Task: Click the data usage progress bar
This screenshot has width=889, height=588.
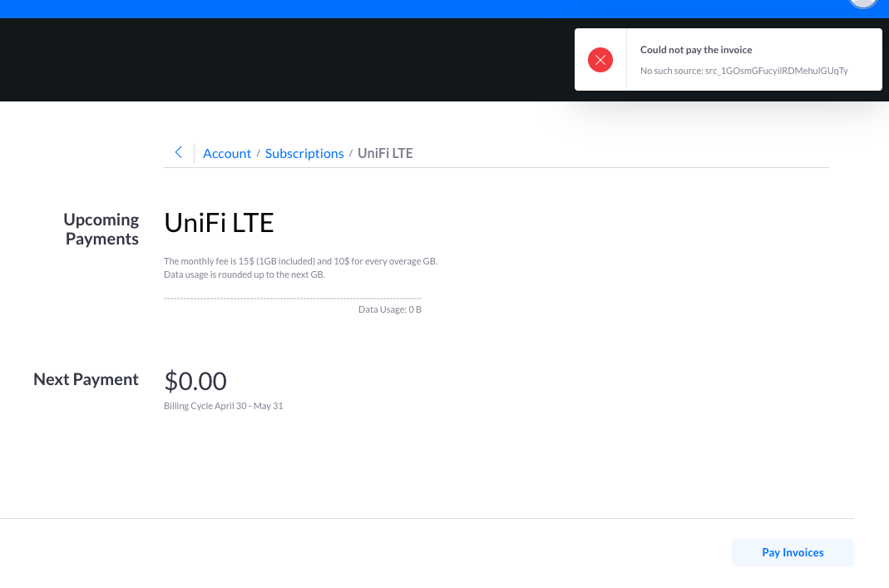Action: point(293,298)
